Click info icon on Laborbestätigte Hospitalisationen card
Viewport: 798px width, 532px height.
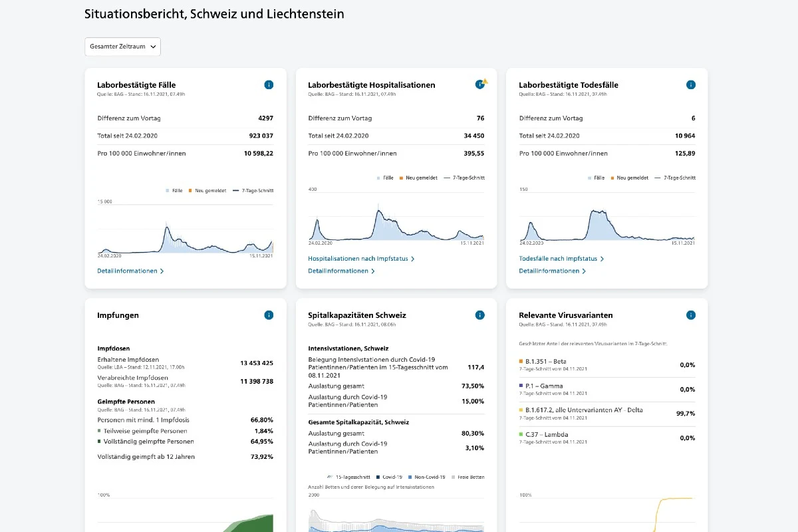pyautogui.click(x=479, y=84)
